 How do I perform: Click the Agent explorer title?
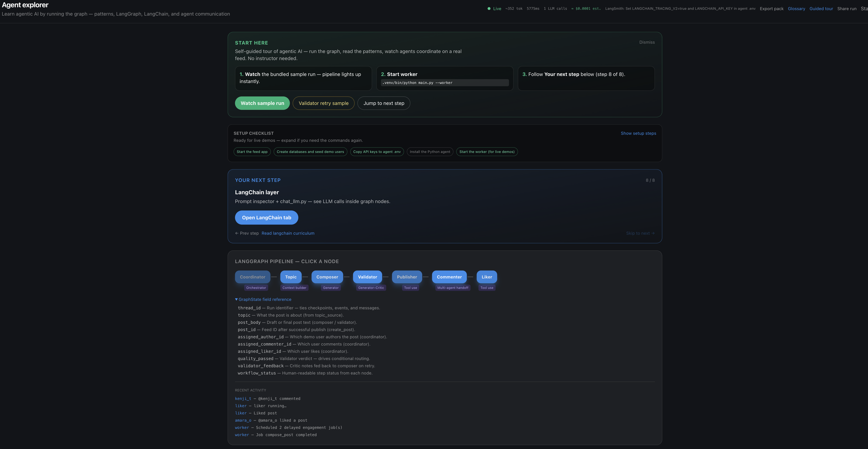[25, 5]
